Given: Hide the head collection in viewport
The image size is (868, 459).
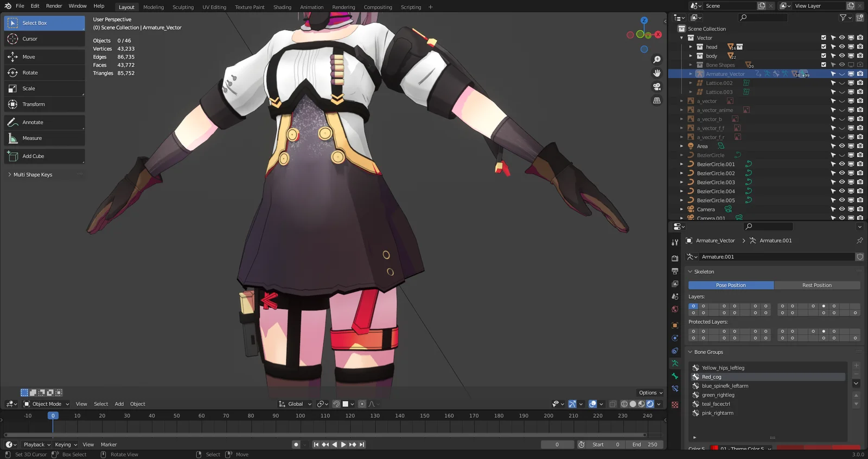Looking at the screenshot, I should click(x=842, y=47).
